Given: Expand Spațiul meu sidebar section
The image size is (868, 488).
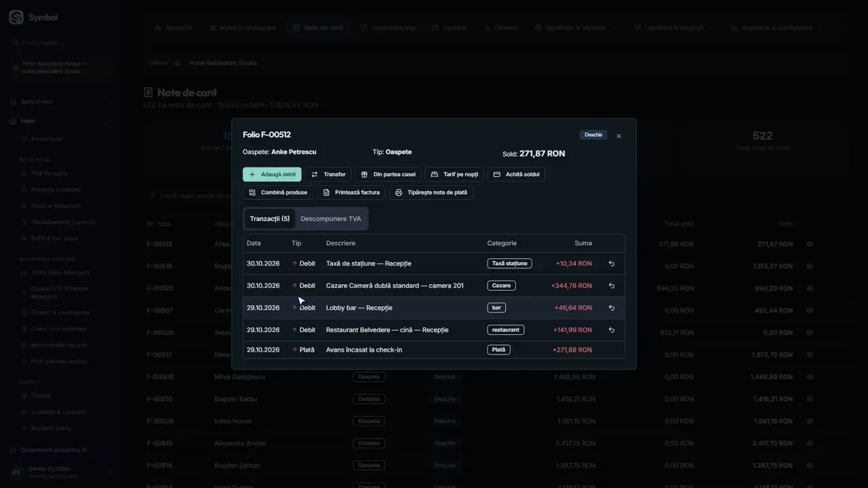Looking at the screenshot, I should pos(60,102).
